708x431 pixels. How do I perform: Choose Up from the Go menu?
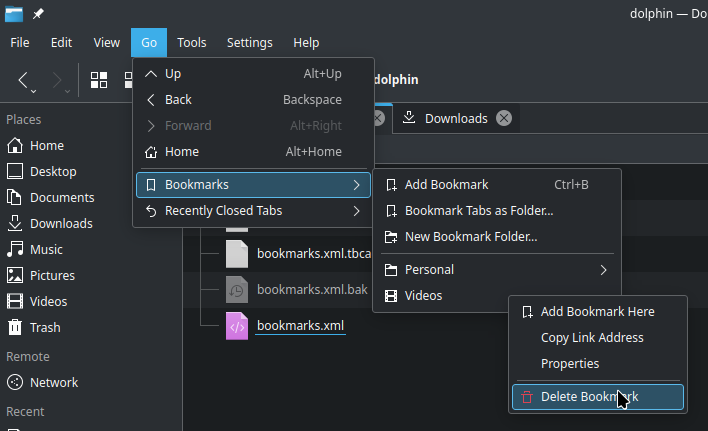(253, 74)
